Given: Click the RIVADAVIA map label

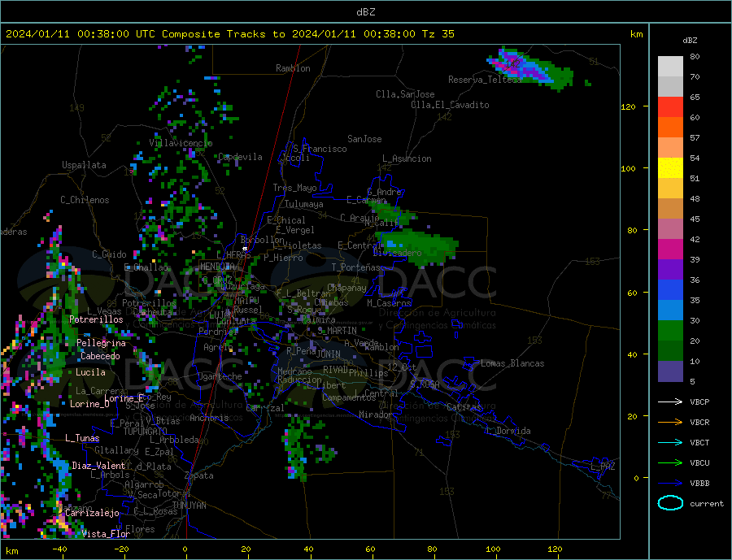Looking at the screenshot, I should [x=336, y=370].
